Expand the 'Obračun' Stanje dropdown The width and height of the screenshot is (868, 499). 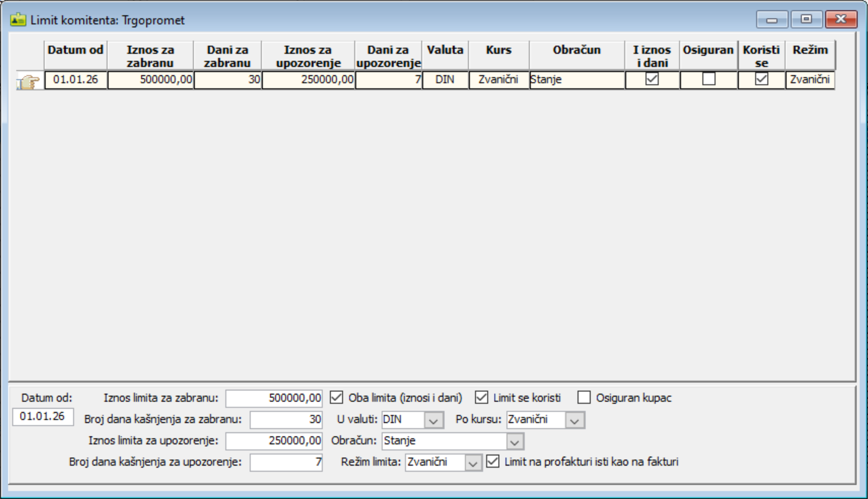[x=515, y=441]
